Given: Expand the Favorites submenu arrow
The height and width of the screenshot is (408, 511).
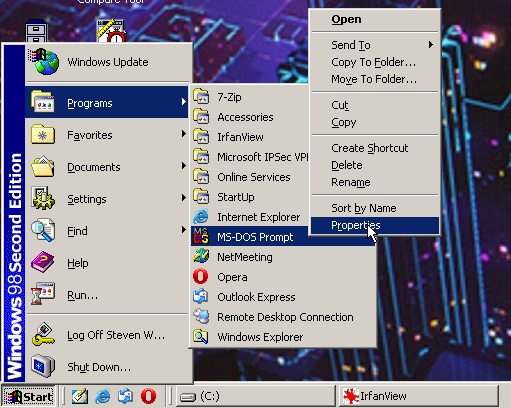Looking at the screenshot, I should 183,134.
